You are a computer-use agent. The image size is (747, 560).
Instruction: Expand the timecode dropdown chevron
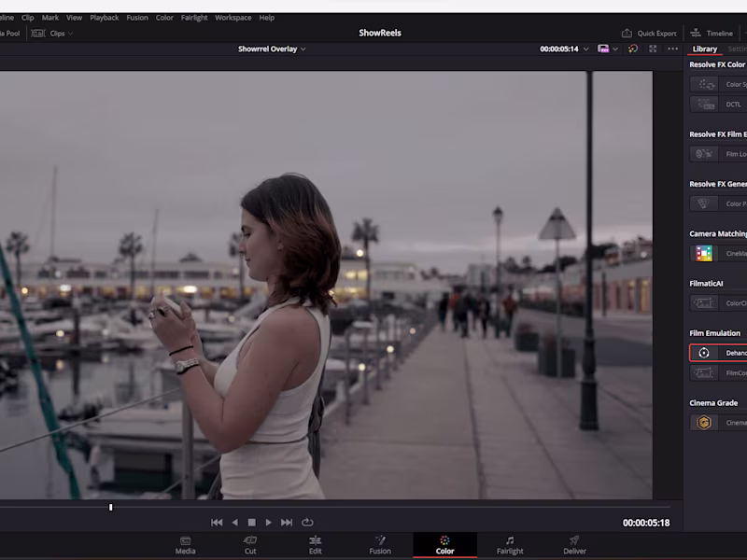pos(585,49)
